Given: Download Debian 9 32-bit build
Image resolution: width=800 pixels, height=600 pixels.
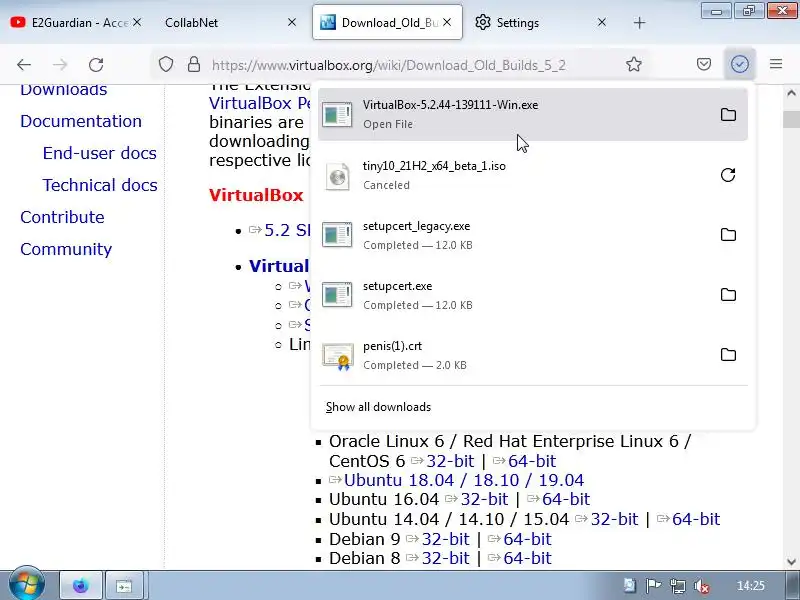Looking at the screenshot, I should [x=445, y=539].
